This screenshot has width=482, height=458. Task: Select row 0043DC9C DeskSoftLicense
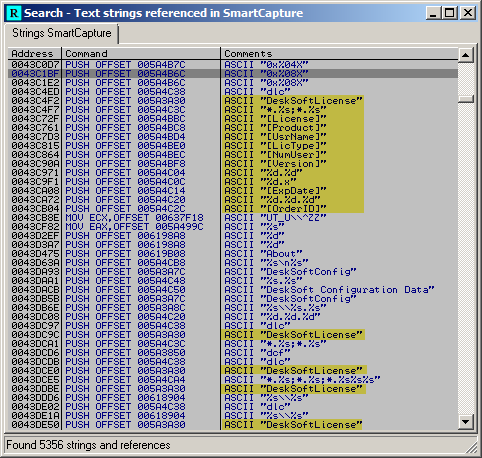233,335
